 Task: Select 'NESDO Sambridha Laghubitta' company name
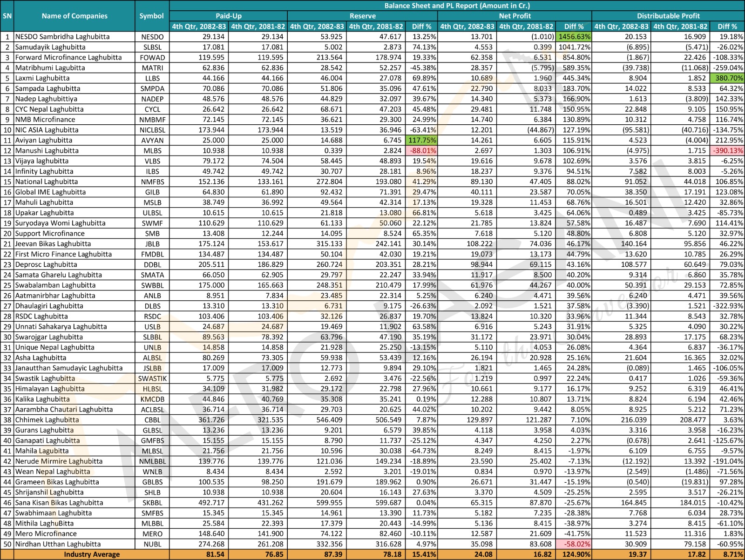(62, 37)
